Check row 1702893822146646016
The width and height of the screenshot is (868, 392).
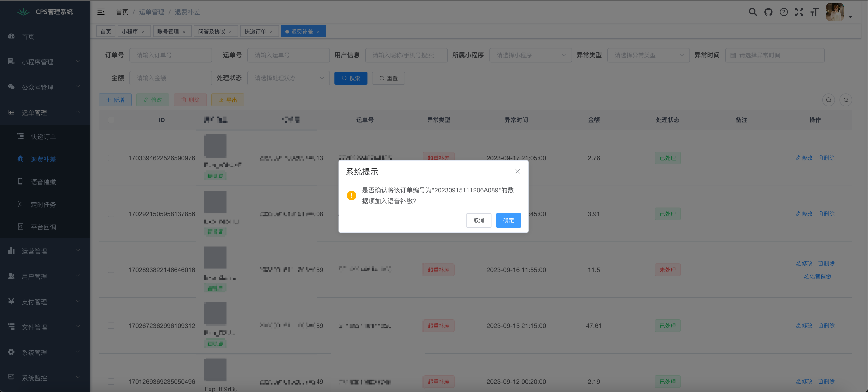(x=111, y=270)
